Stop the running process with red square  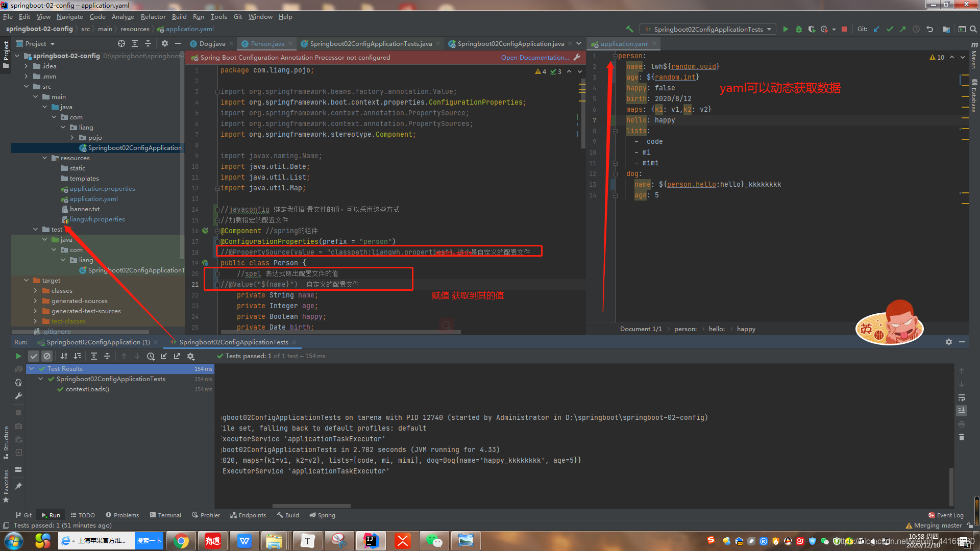click(x=844, y=29)
